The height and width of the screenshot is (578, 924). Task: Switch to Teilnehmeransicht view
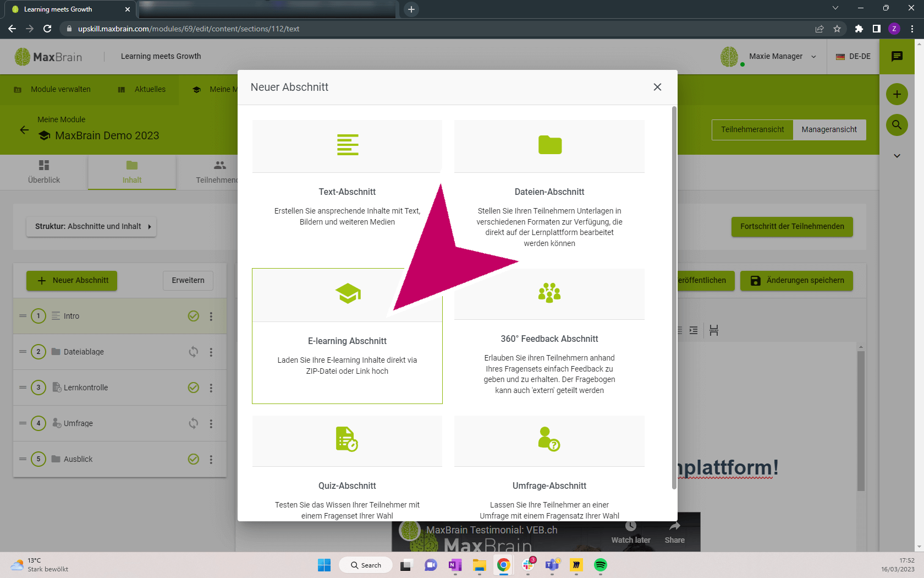(752, 129)
